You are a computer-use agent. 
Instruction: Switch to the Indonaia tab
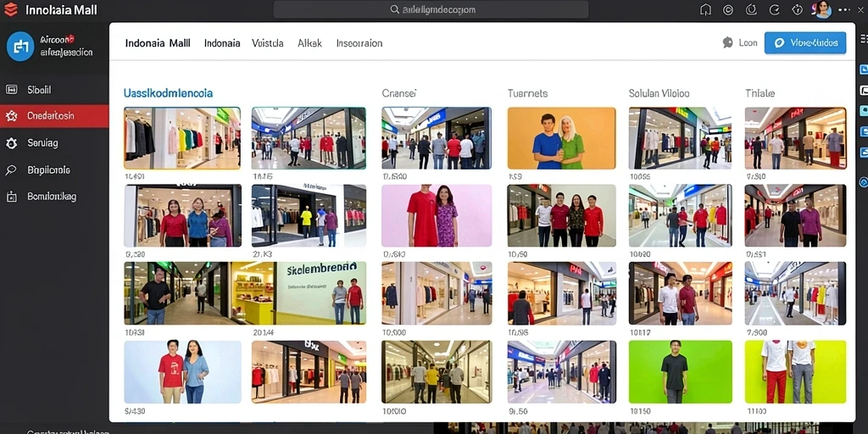point(222,43)
